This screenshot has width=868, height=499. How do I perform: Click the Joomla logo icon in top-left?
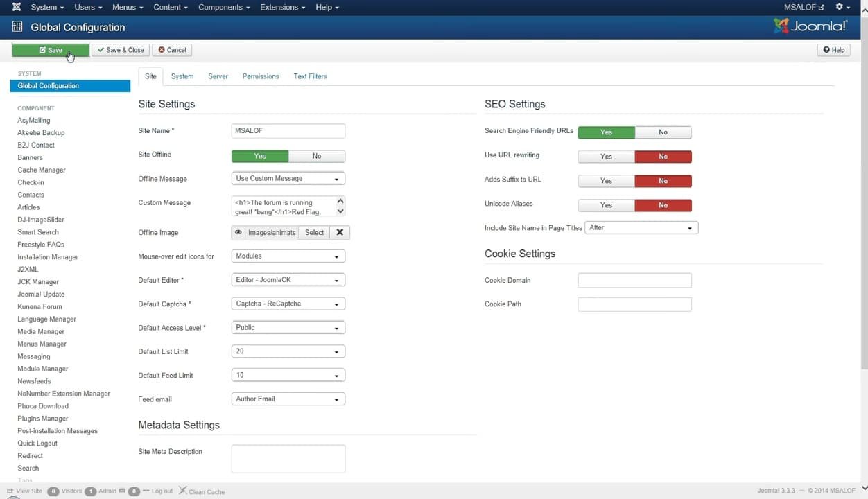pyautogui.click(x=16, y=7)
